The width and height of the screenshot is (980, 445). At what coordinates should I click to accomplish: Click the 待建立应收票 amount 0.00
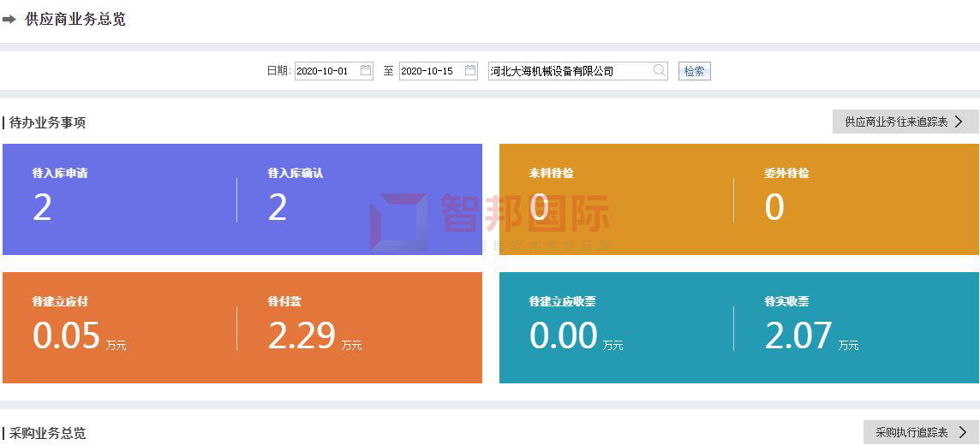(563, 335)
